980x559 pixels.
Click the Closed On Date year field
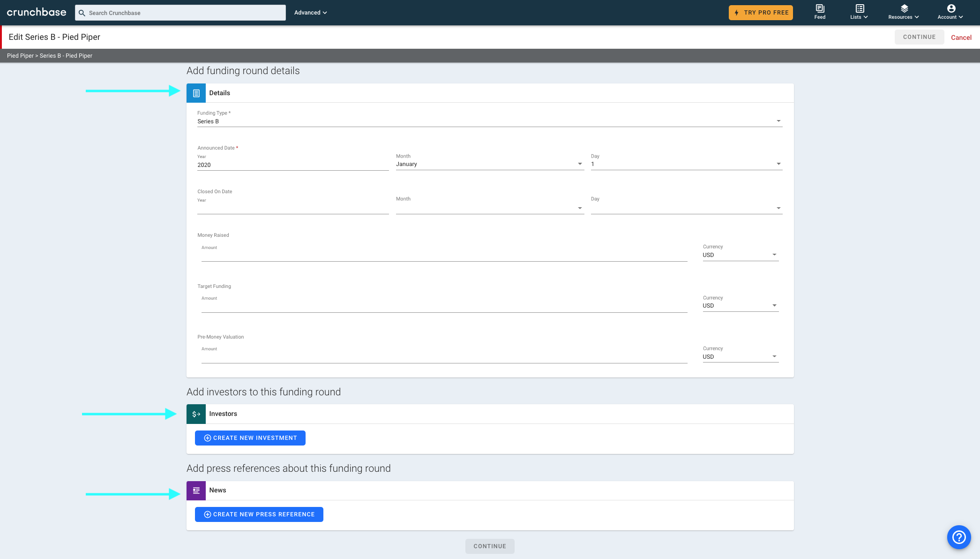tap(293, 209)
